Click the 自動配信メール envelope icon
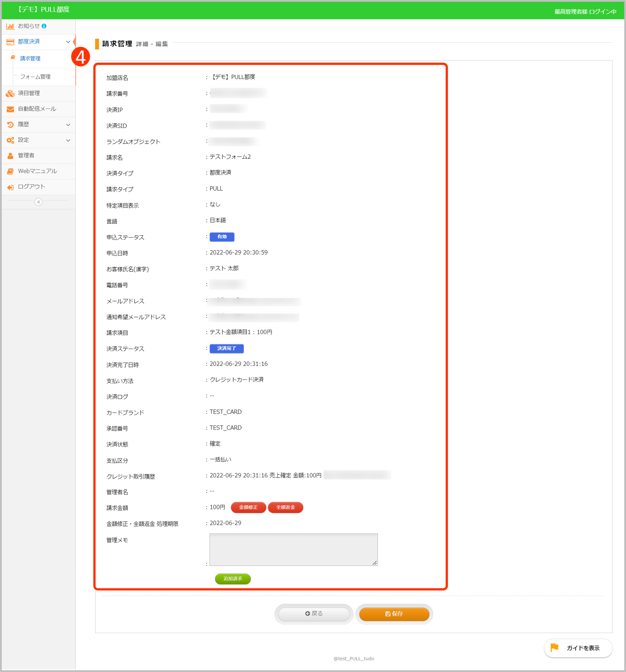 tap(10, 109)
